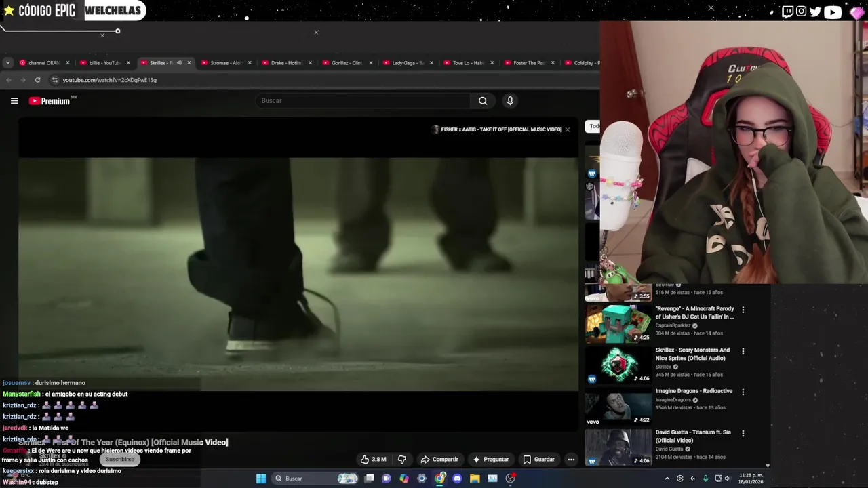Image resolution: width=868 pixels, height=488 pixels.
Task: Click the CaptainSparklez channel name
Action: pyautogui.click(x=673, y=325)
